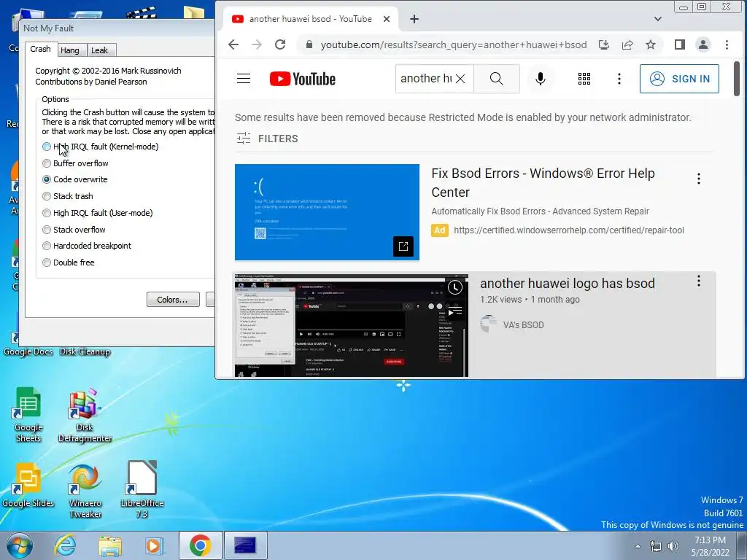The image size is (747, 560).
Task: Go back in Chrome browser
Action: point(233,44)
